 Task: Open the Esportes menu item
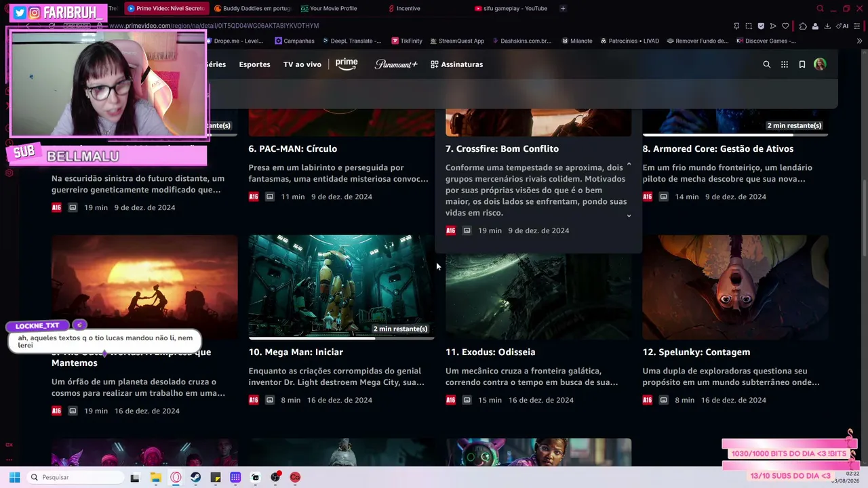point(254,64)
